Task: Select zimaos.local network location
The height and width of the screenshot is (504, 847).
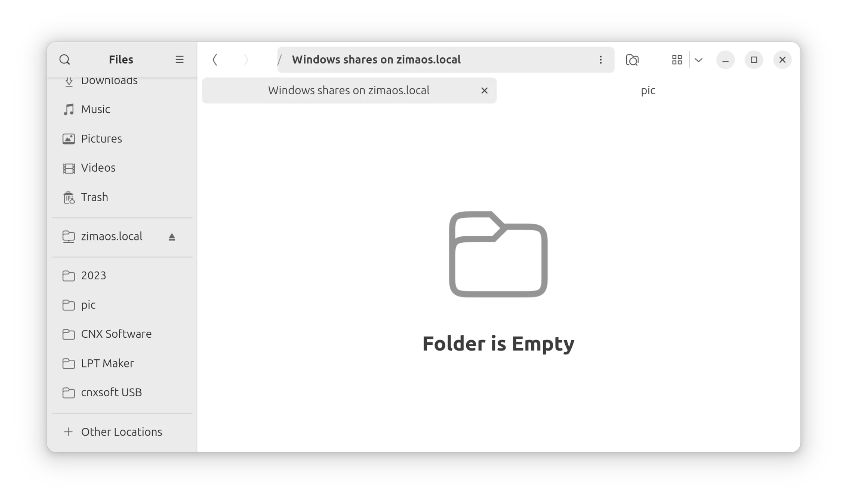Action: [x=122, y=236]
